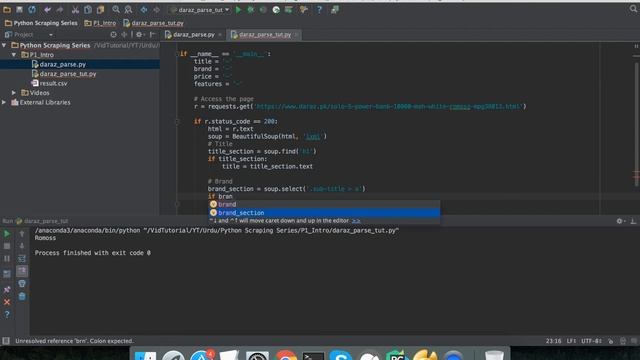Toggle pin tab in the Run panel
The height and width of the screenshot is (360, 640).
[x=7, y=289]
